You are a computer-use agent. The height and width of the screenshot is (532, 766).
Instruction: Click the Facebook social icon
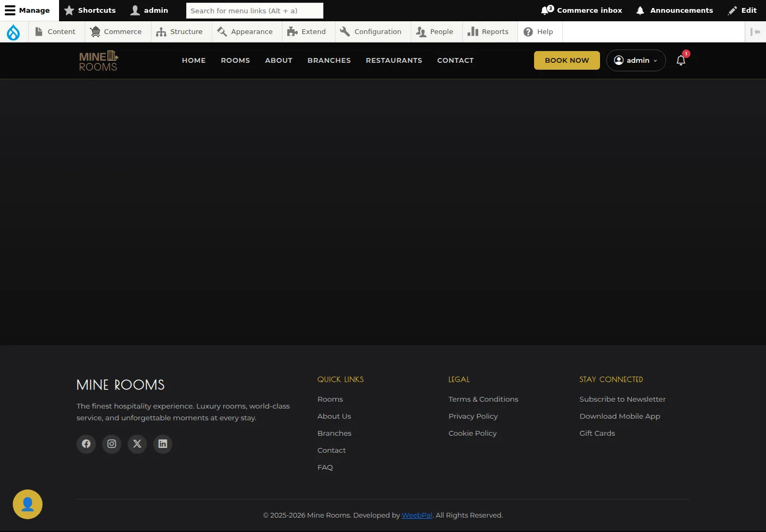[x=86, y=444]
